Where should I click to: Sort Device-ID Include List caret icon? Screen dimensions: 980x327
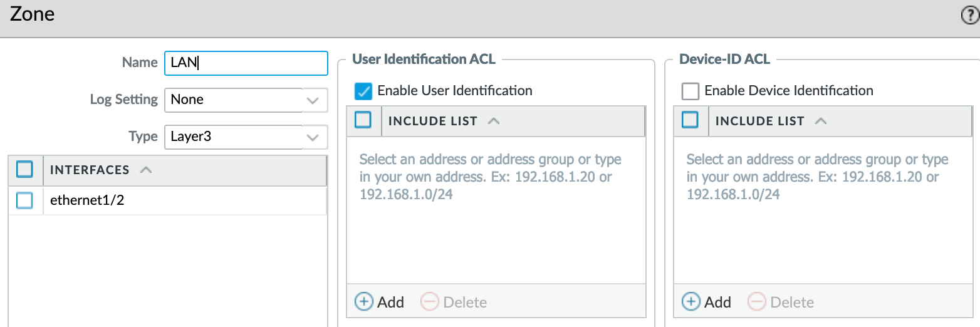tap(821, 121)
